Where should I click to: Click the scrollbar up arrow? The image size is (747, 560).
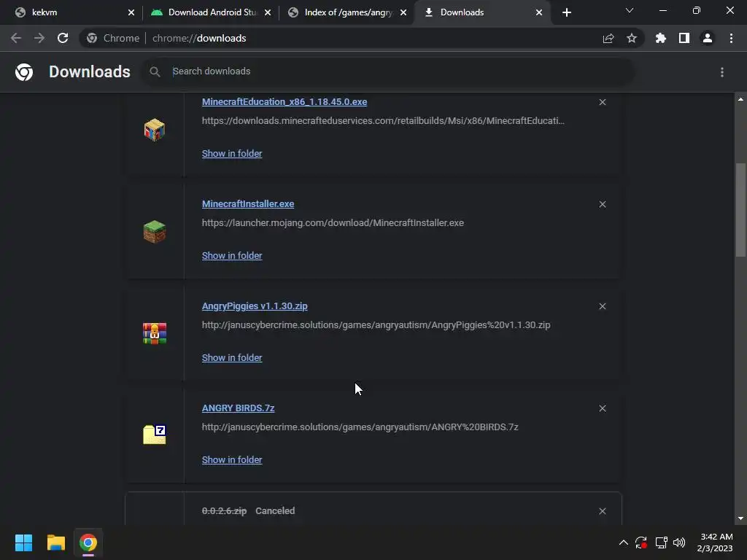pos(740,99)
